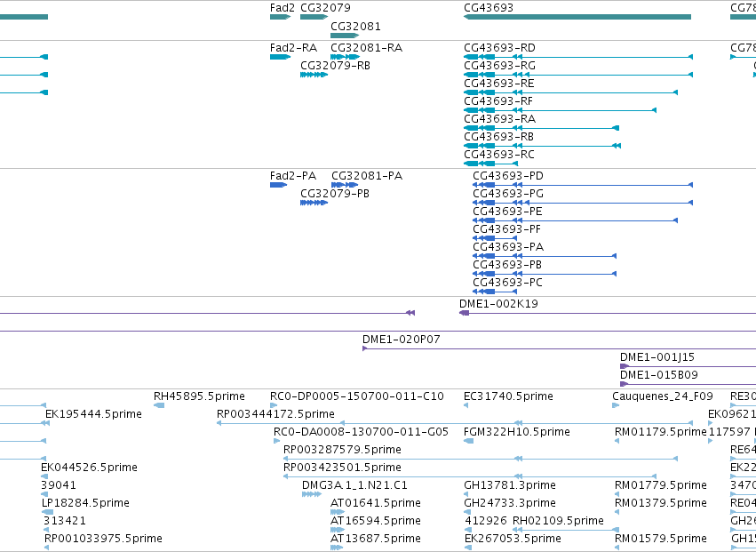Select EST GH13781.3prime label

click(x=510, y=486)
